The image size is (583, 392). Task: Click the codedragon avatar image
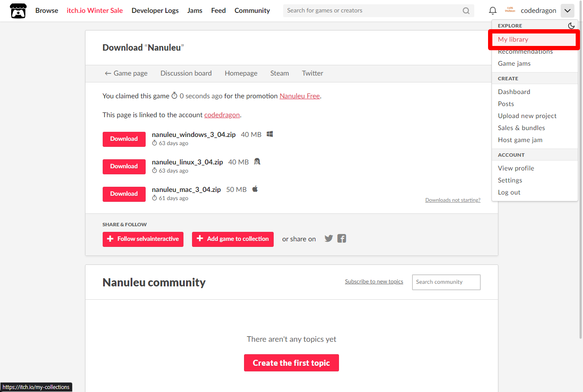point(510,10)
